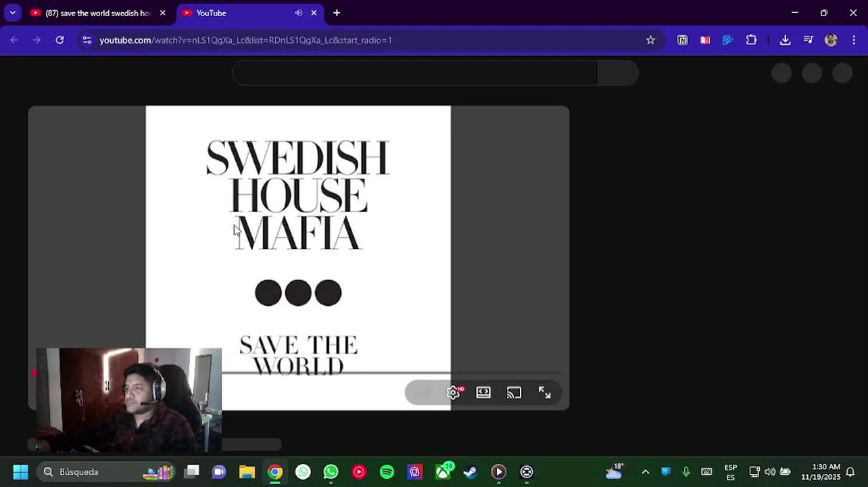
Task: Switch to Chrome on taskbar
Action: click(x=275, y=471)
